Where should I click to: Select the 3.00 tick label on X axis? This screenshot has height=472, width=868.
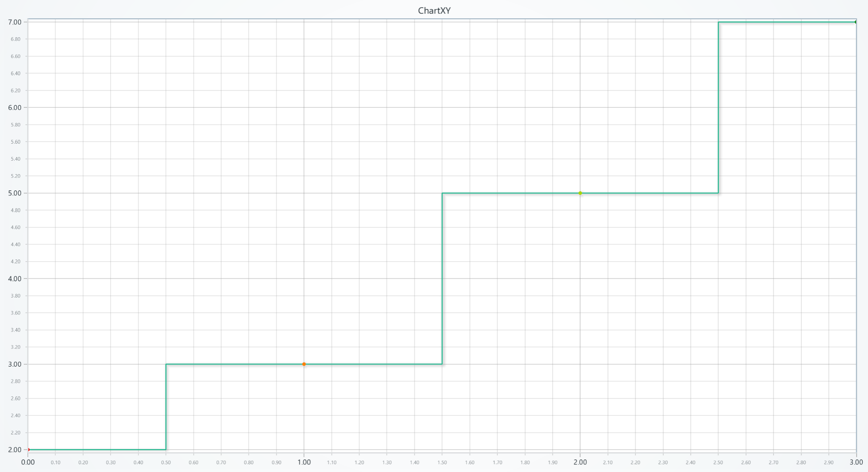pyautogui.click(x=856, y=461)
